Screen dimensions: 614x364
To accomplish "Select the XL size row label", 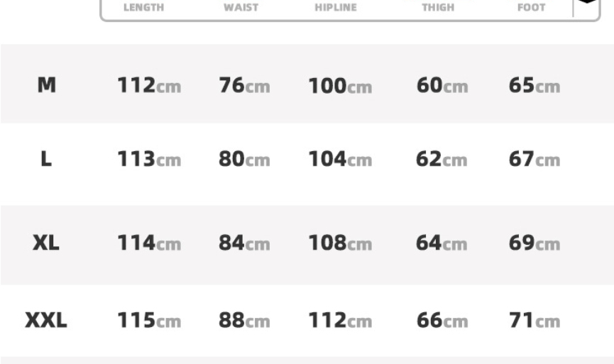I will [46, 243].
